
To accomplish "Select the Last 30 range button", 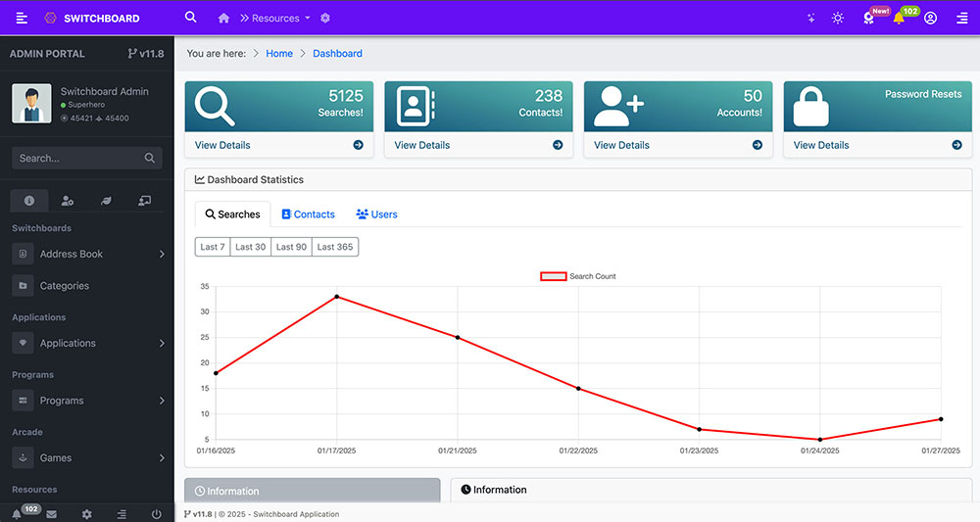I will 250,247.
